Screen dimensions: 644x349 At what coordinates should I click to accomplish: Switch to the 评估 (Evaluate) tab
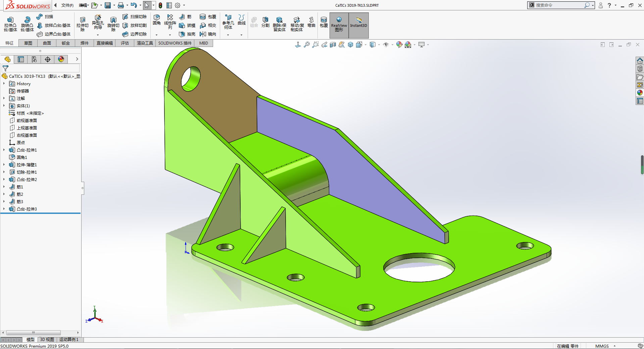tap(125, 43)
